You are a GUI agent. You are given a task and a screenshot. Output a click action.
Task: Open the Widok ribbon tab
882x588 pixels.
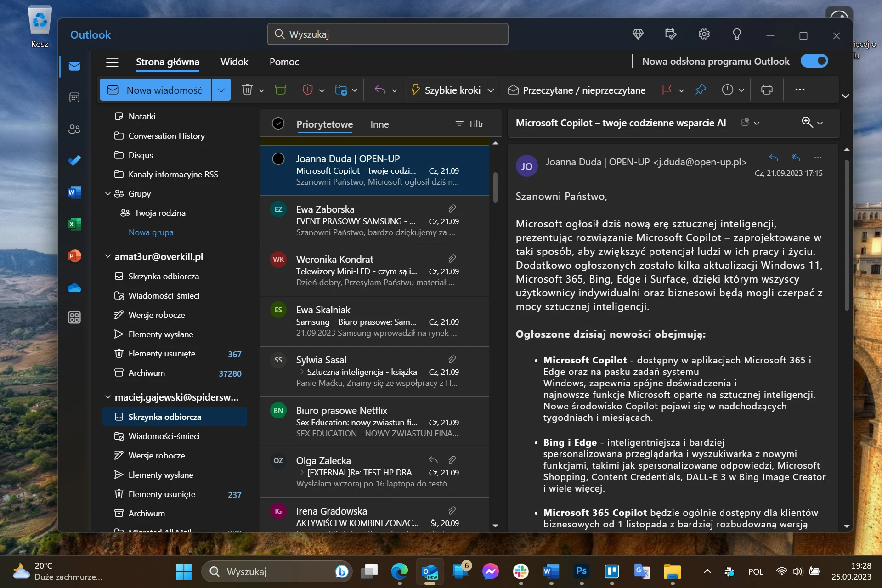point(234,62)
